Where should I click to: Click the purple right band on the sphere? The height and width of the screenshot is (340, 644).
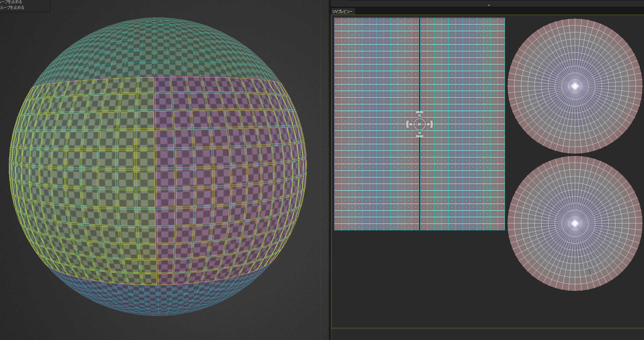click(x=226, y=176)
